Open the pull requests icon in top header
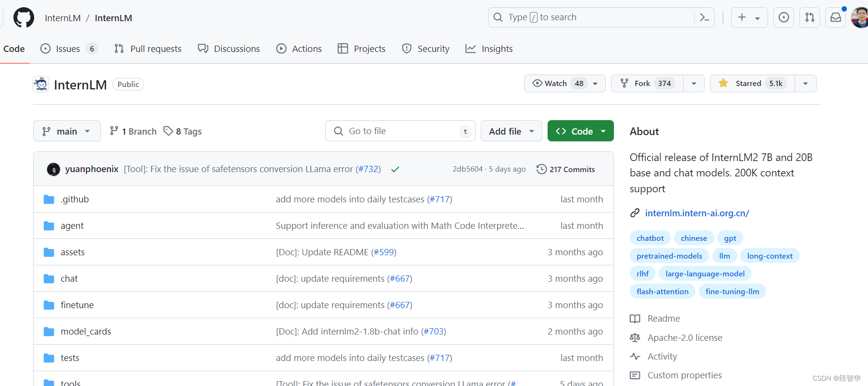This screenshot has height=386, width=868. [809, 18]
